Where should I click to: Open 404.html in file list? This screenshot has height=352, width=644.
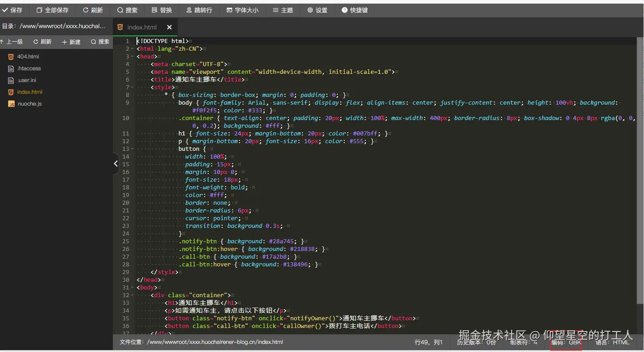pyautogui.click(x=28, y=57)
